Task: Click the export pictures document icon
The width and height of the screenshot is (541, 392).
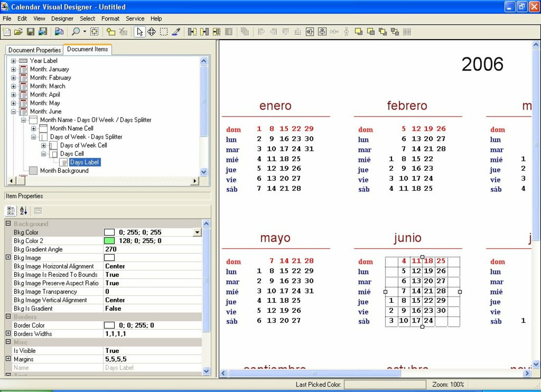Action: pyautogui.click(x=59, y=32)
